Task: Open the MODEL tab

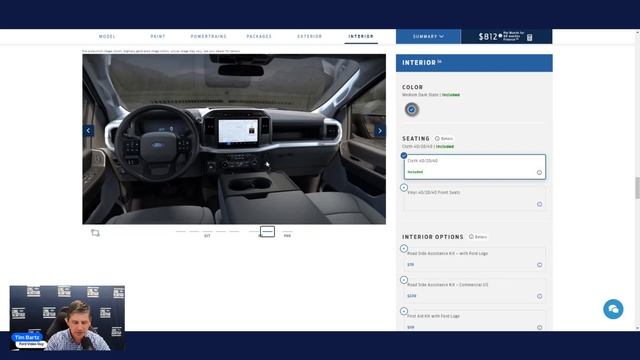Action: coord(107,36)
